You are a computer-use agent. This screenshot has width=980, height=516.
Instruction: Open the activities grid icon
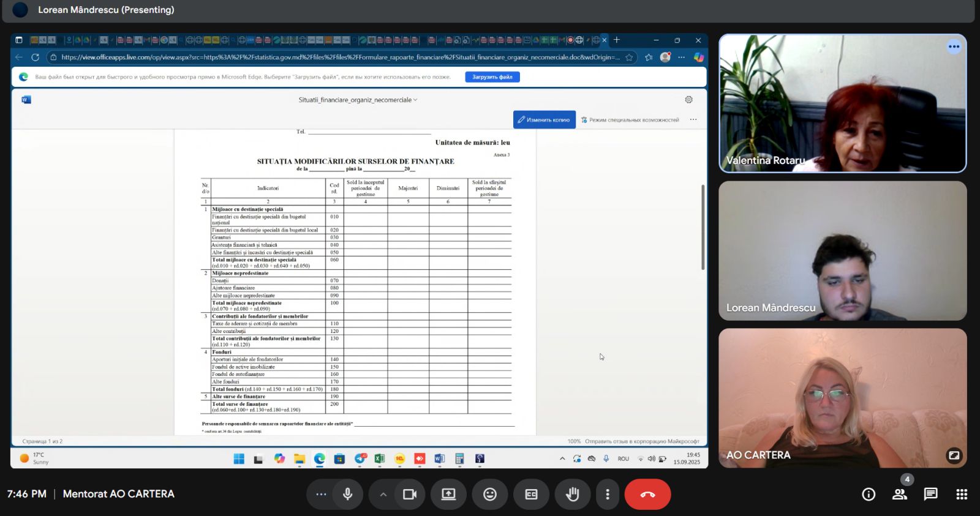pyautogui.click(x=962, y=494)
